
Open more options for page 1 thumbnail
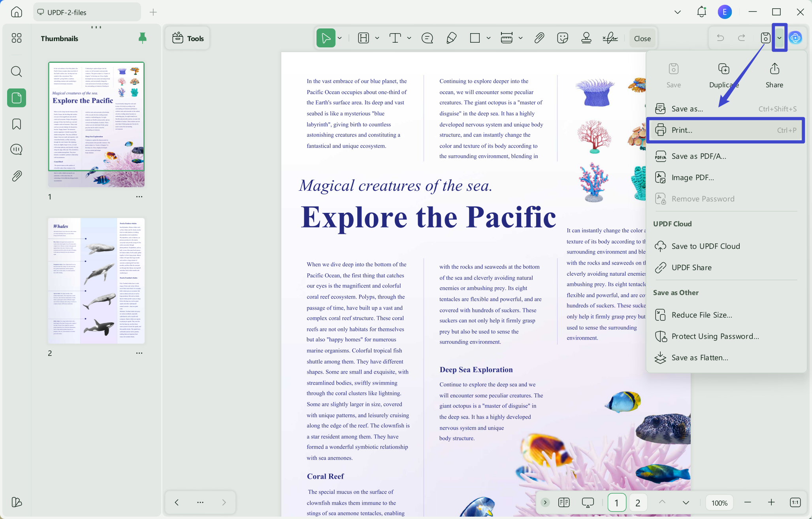(139, 196)
